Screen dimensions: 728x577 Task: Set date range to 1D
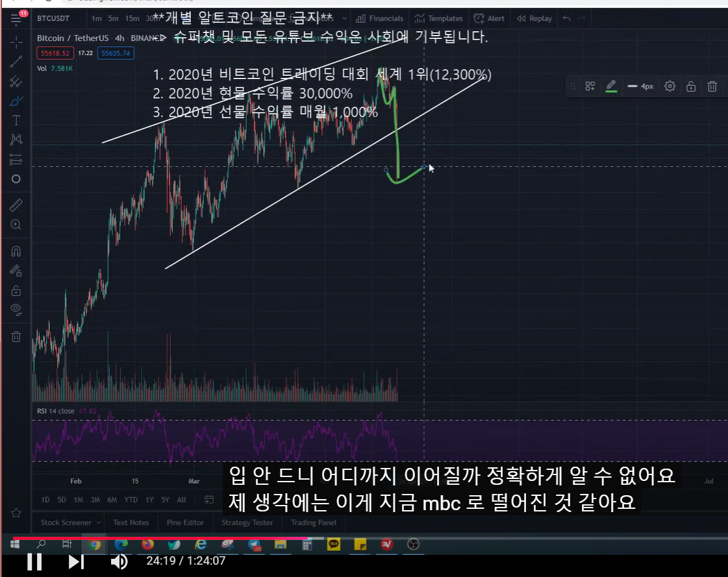click(45, 500)
